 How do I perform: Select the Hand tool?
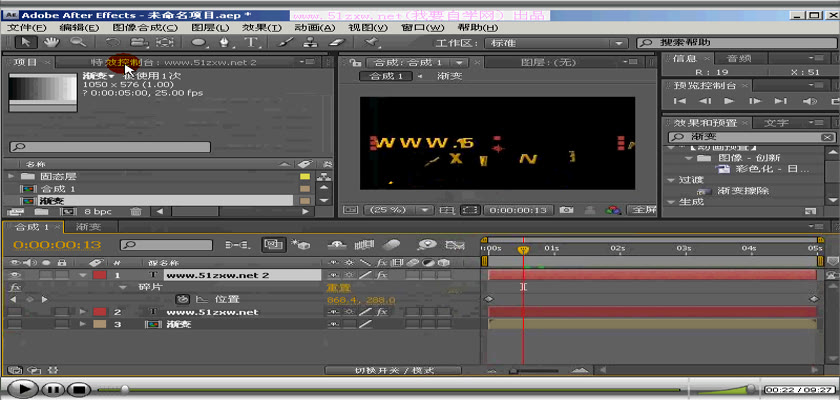(x=51, y=42)
